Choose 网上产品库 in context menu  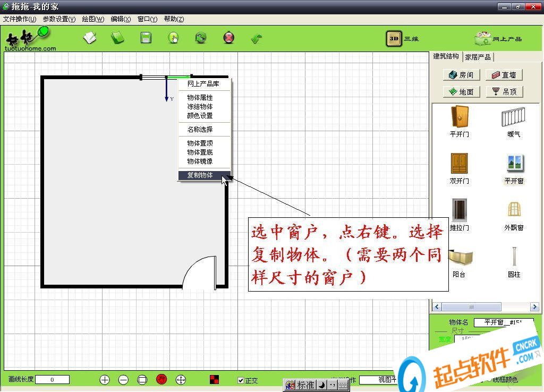(204, 83)
